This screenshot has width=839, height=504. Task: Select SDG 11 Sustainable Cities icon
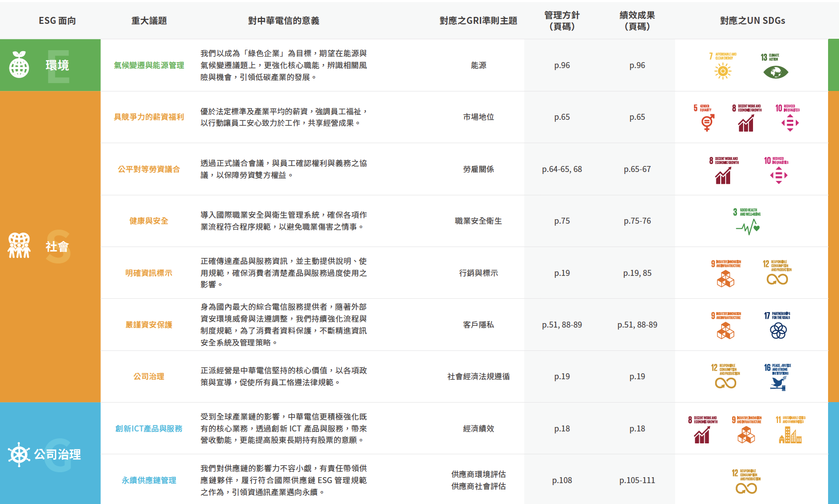pyautogui.click(x=790, y=429)
